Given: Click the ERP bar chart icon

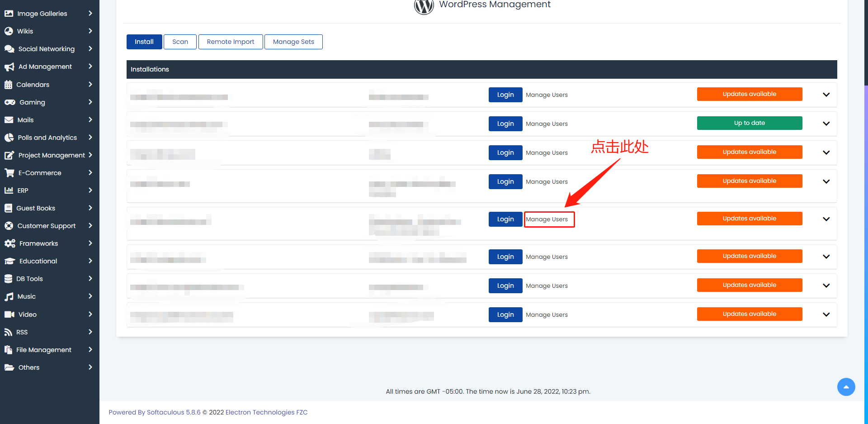Looking at the screenshot, I should click(9, 191).
